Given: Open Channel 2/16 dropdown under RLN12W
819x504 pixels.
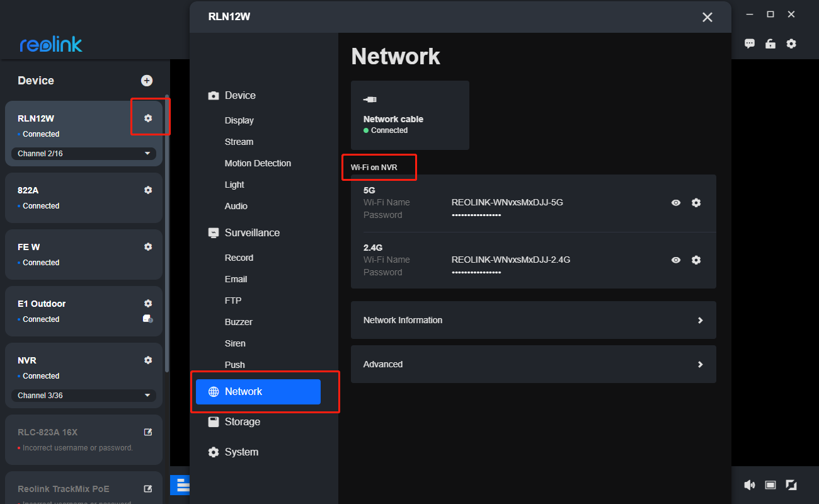Looking at the screenshot, I should (x=84, y=154).
